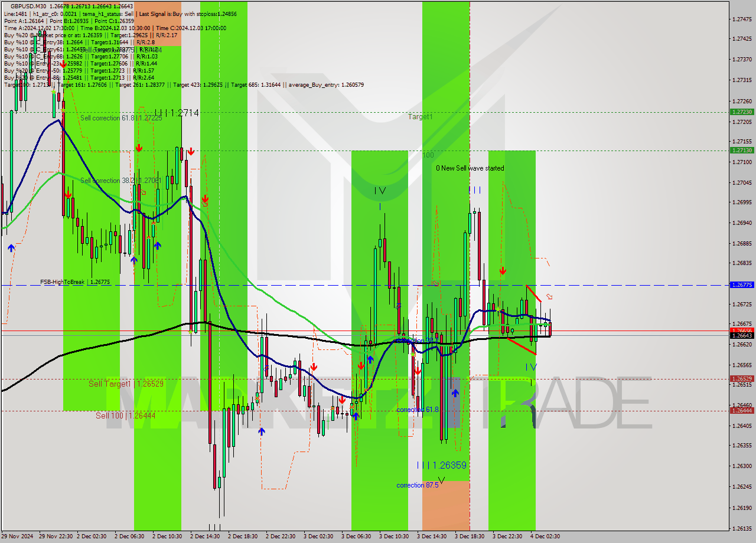Click the green 1.27130 price tag
756x543 pixels.
pyautogui.click(x=741, y=150)
